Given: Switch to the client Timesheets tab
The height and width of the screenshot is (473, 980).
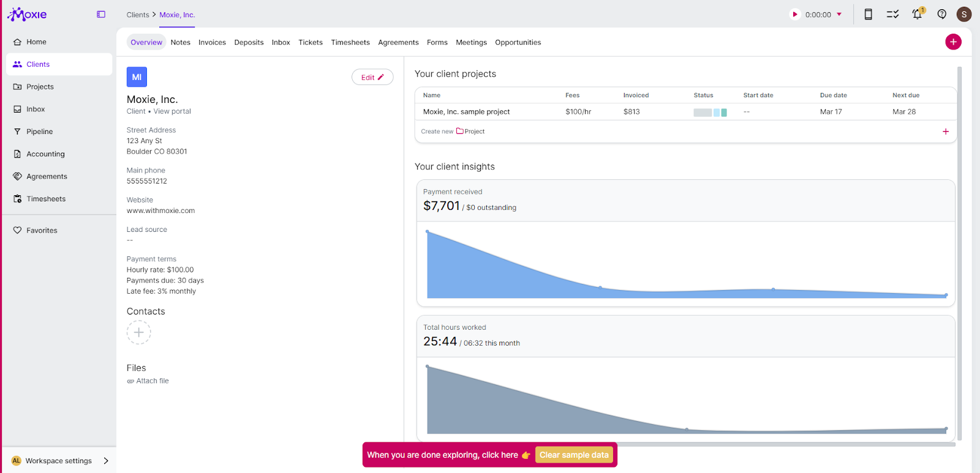Looking at the screenshot, I should pyautogui.click(x=350, y=42).
